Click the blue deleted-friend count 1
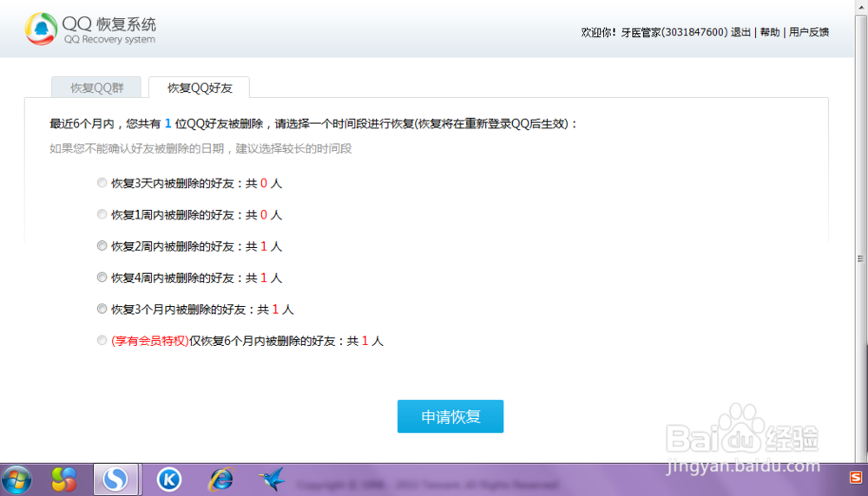This screenshot has width=868, height=496. click(x=168, y=124)
